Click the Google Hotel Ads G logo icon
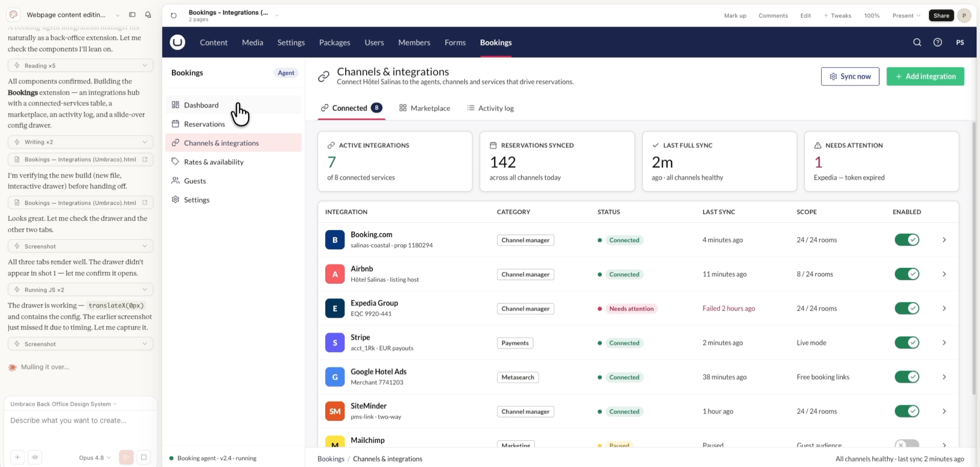The height and width of the screenshot is (467, 980). pos(335,377)
